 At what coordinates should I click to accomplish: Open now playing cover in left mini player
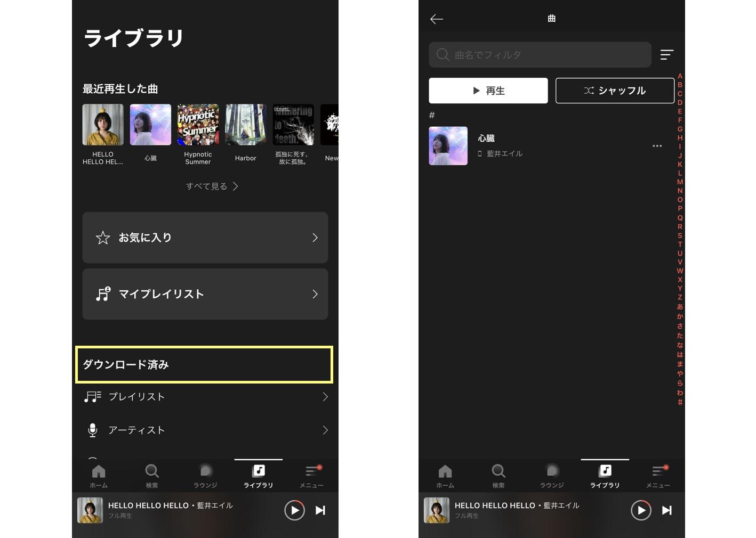[90, 510]
